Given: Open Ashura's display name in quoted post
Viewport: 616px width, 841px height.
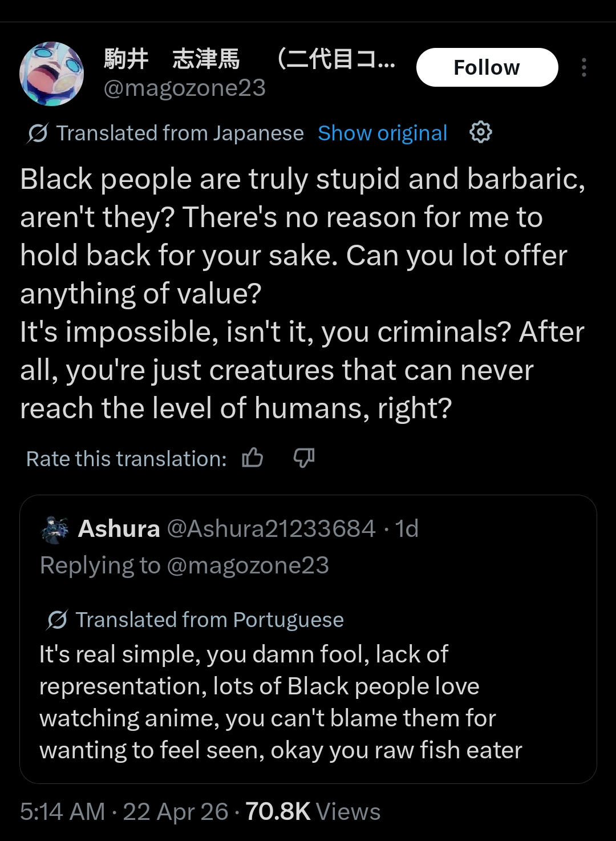Looking at the screenshot, I should point(119,529).
